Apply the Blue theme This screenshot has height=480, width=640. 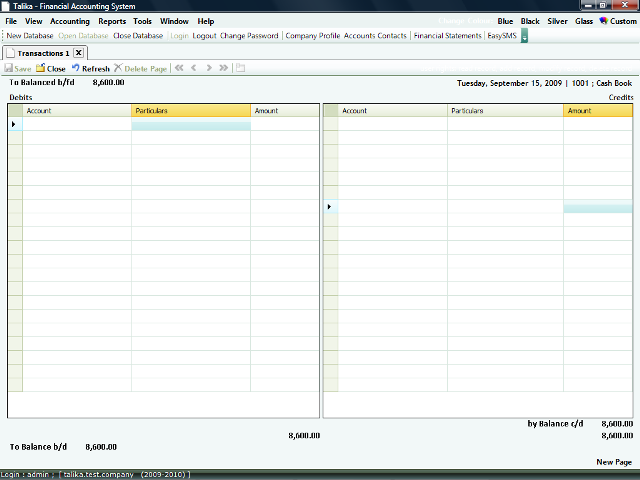click(x=505, y=21)
